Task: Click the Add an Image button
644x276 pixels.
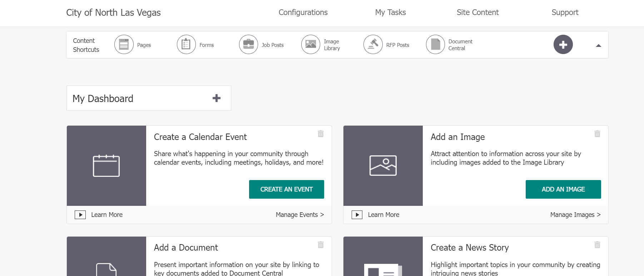Action: tap(563, 189)
